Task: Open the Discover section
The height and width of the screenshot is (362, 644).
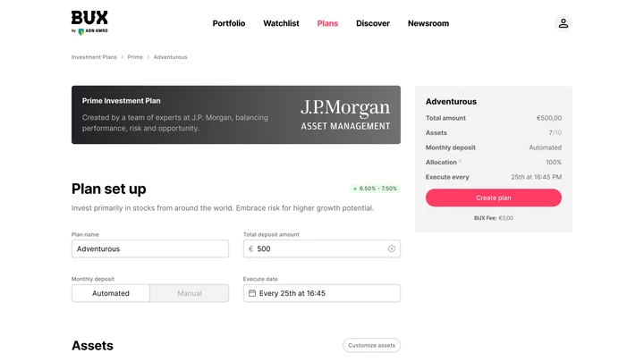Action: tap(373, 23)
